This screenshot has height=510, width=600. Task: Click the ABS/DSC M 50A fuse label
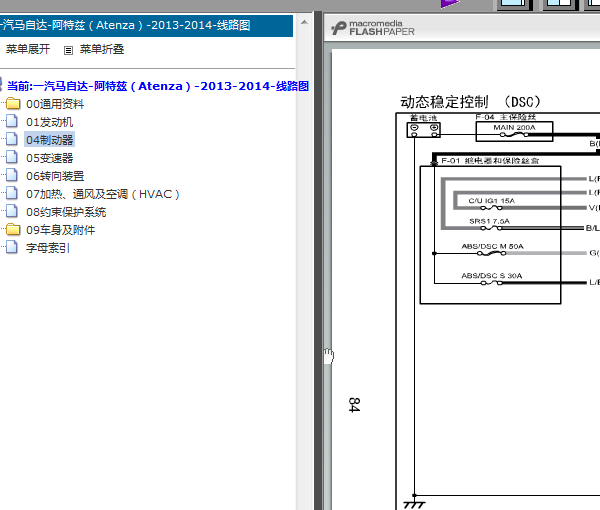492,246
